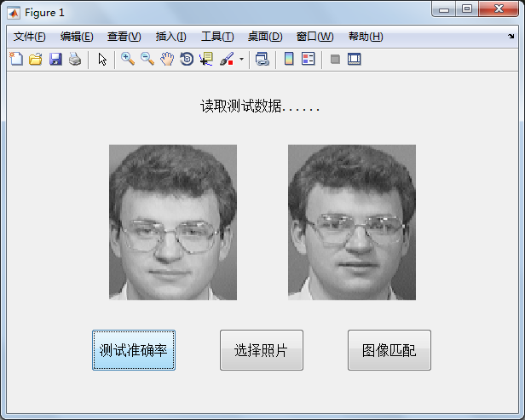Viewport: 525px width, 420px height.
Task: Open the 查看(V) menu
Action: coord(124,37)
